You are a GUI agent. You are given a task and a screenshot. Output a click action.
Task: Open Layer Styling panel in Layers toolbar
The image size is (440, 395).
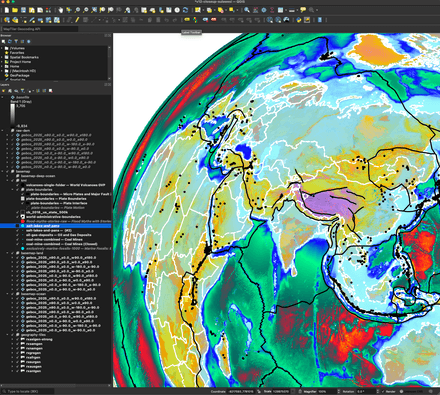[x=4, y=91]
